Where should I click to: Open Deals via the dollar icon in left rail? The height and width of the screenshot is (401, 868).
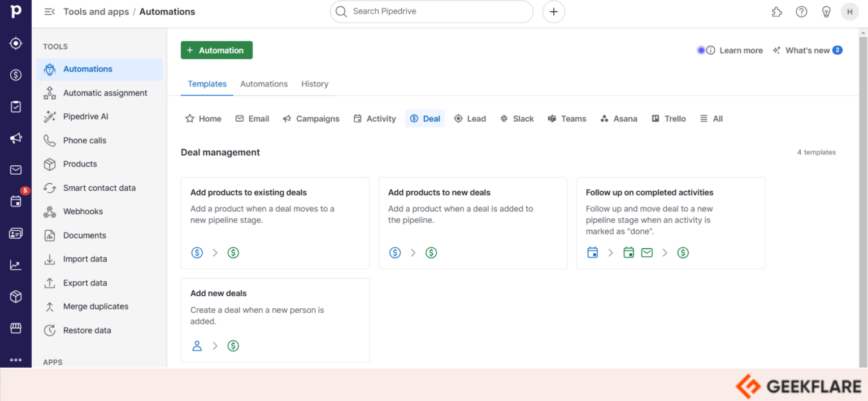click(16, 75)
